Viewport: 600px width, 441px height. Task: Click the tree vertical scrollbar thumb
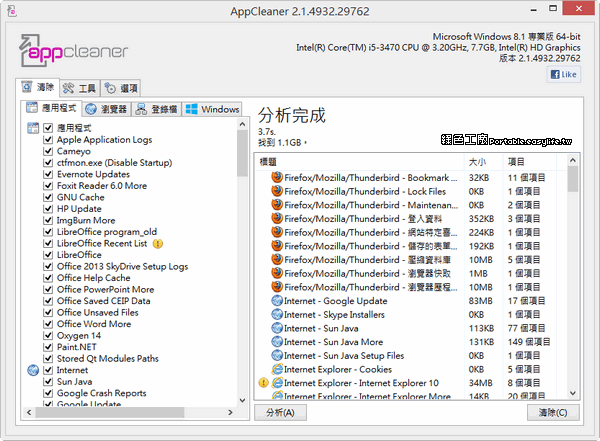pos(242,153)
